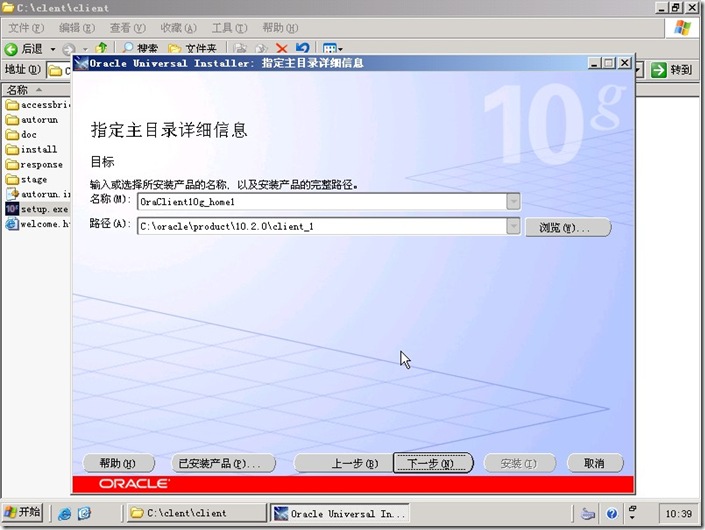
Task: Click the Name (名称) column header
Action: coord(36,90)
